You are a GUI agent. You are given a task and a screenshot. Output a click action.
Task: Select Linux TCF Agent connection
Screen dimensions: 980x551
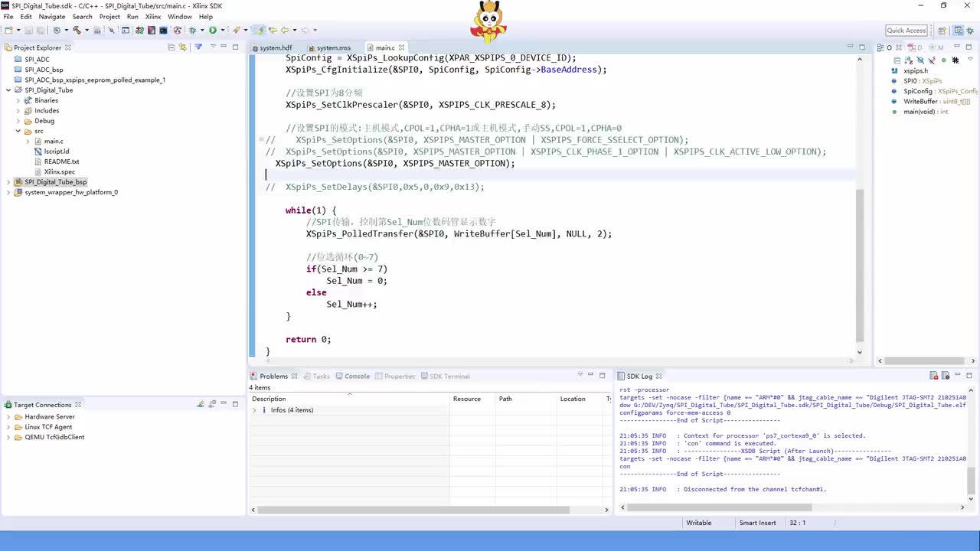tap(48, 427)
